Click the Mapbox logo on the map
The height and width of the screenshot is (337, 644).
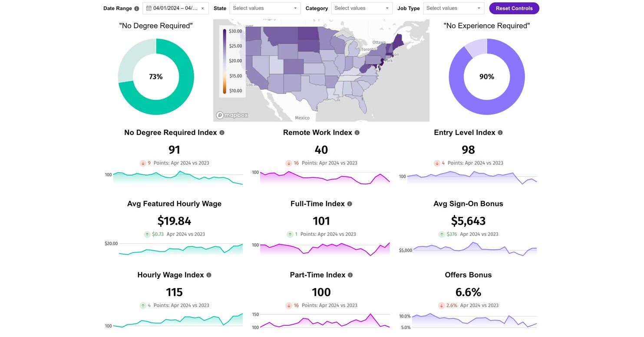pyautogui.click(x=232, y=115)
